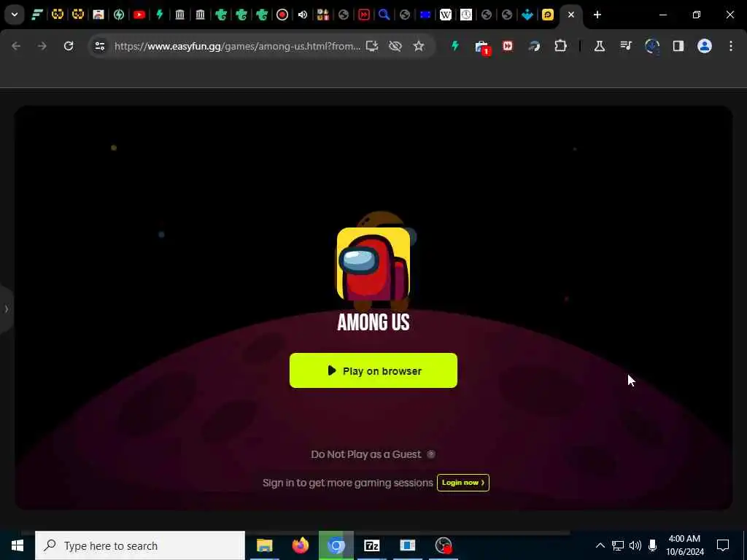This screenshot has height=560, width=747.
Task: Bookmark this page with the star
Action: point(418,46)
